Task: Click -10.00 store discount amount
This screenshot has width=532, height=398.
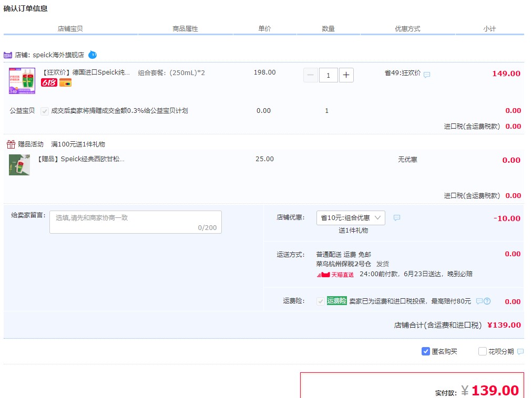Action: pyautogui.click(x=507, y=218)
